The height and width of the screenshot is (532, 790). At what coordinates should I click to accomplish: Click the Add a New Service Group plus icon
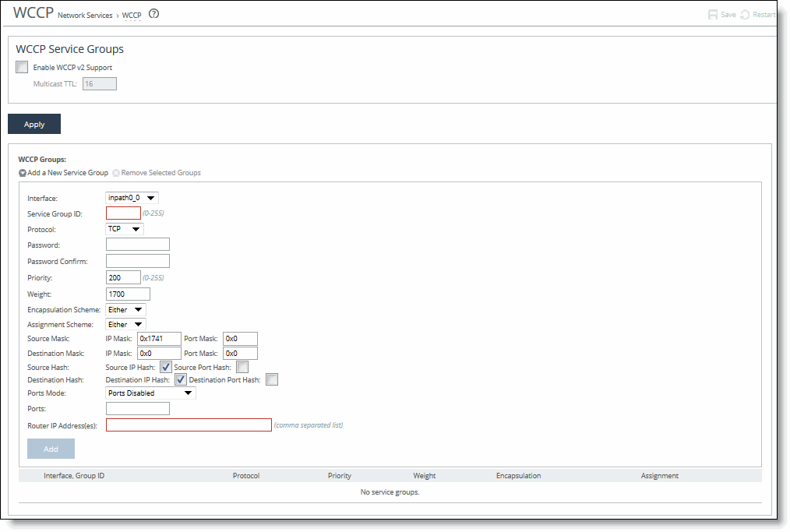coord(22,172)
